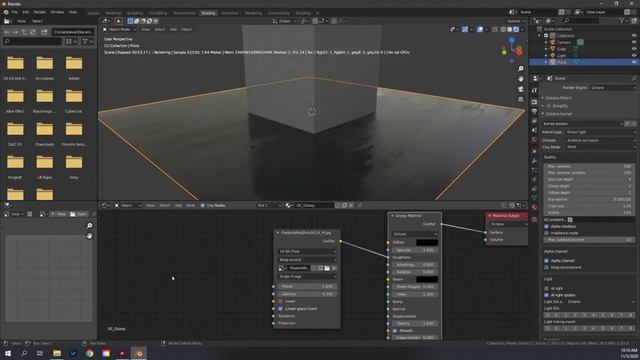Viewport: 640px width, 360px height.
Task: Select the Cube row in outliner
Action: (583, 49)
